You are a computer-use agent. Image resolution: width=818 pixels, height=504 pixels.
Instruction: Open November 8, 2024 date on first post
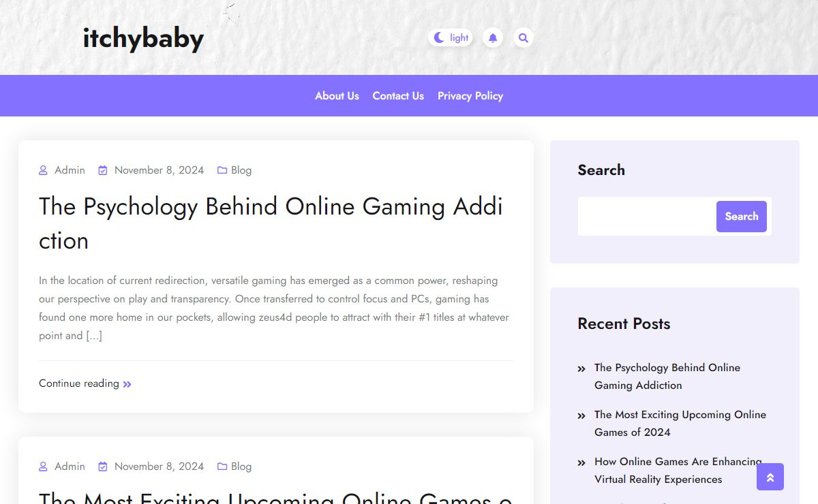pyautogui.click(x=159, y=170)
